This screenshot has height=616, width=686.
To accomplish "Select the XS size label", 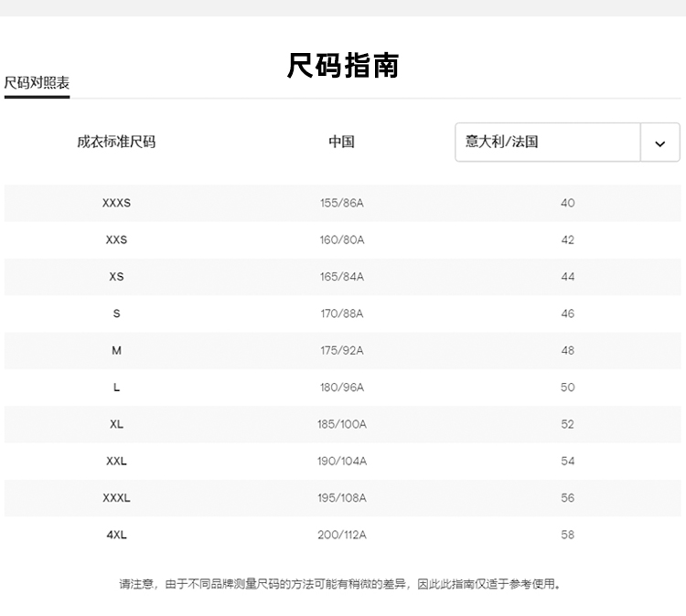I will pyautogui.click(x=116, y=277).
